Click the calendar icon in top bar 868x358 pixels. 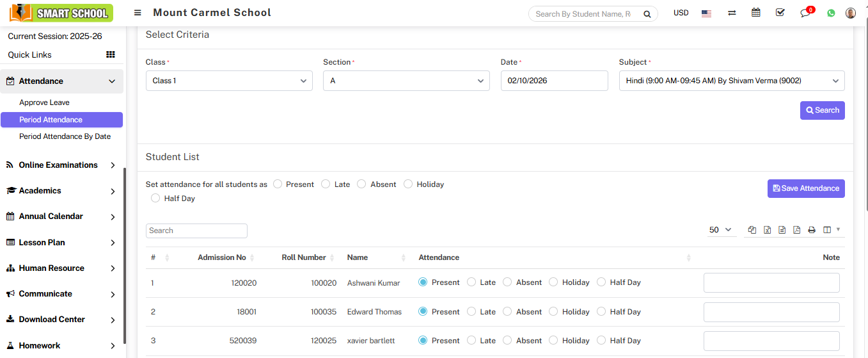[x=756, y=13]
